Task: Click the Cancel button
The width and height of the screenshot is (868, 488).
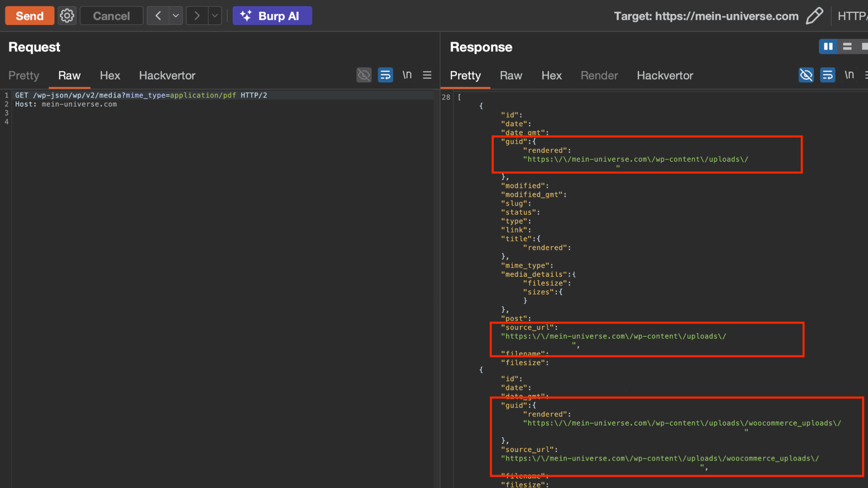Action: [111, 16]
